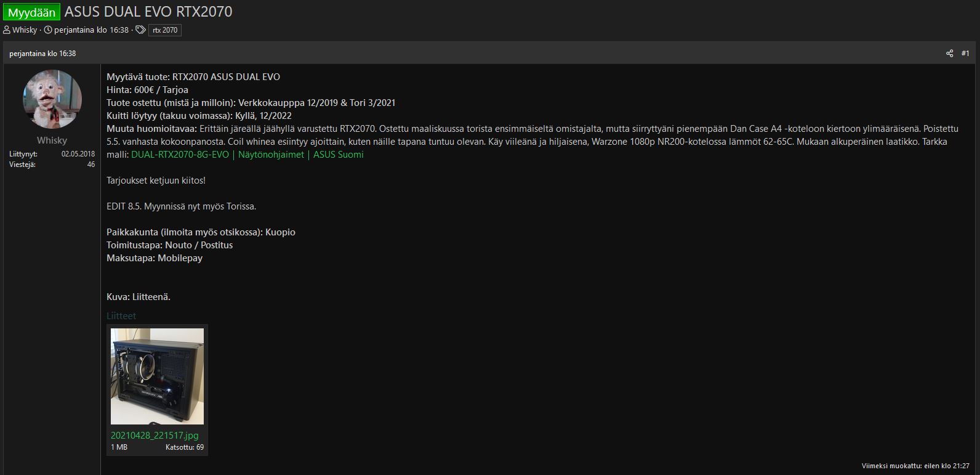Click the EDIT 8.5. Myynnissä nyt myös Torissa line
The image size is (980, 475).
(181, 206)
